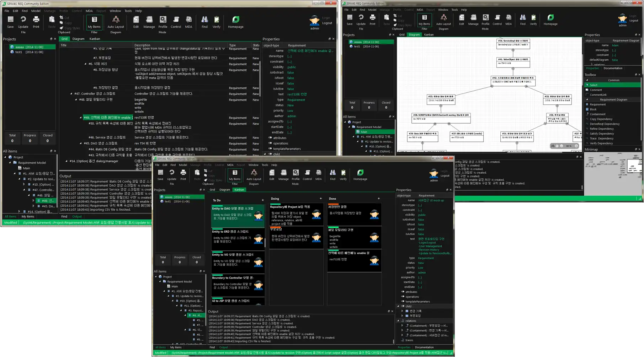Run Auto Layout in the Grid window
644x357 pixels.
116,22
